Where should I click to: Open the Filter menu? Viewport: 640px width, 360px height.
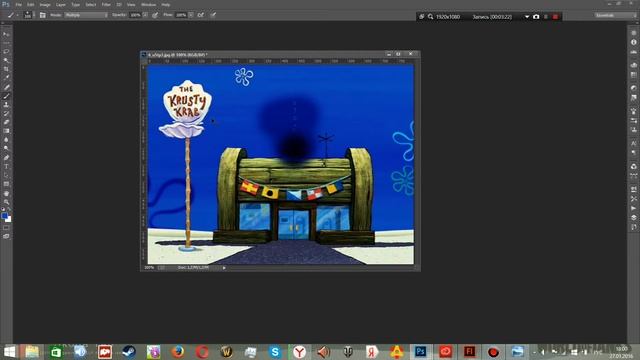(106, 4)
